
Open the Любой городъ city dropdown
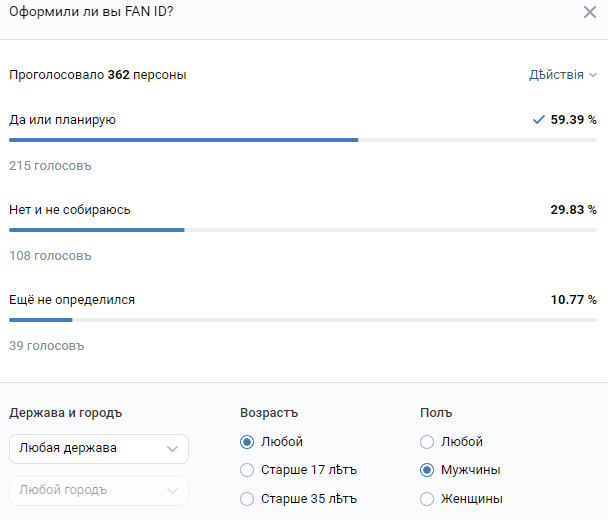point(98,491)
